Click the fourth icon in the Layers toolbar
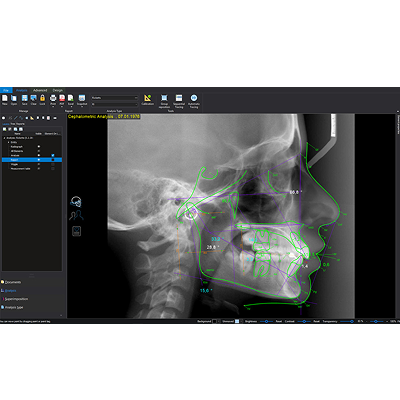 (x=21, y=129)
